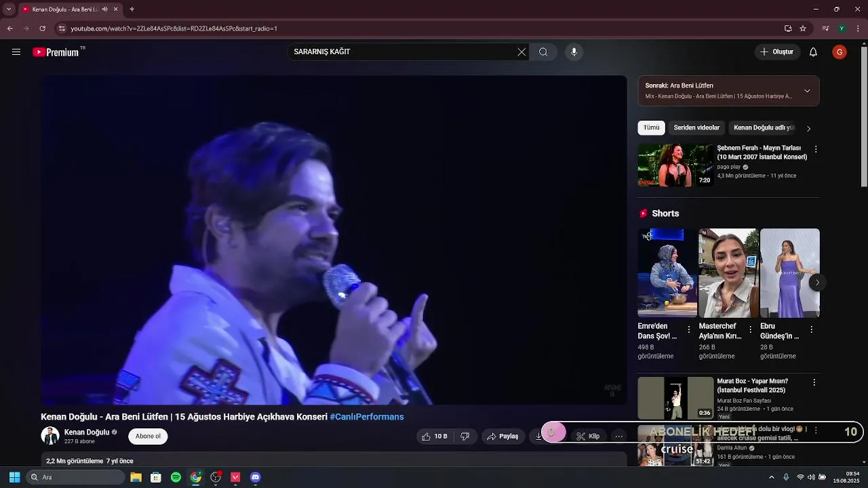Open options for Şebnem Ferah video

click(816, 149)
